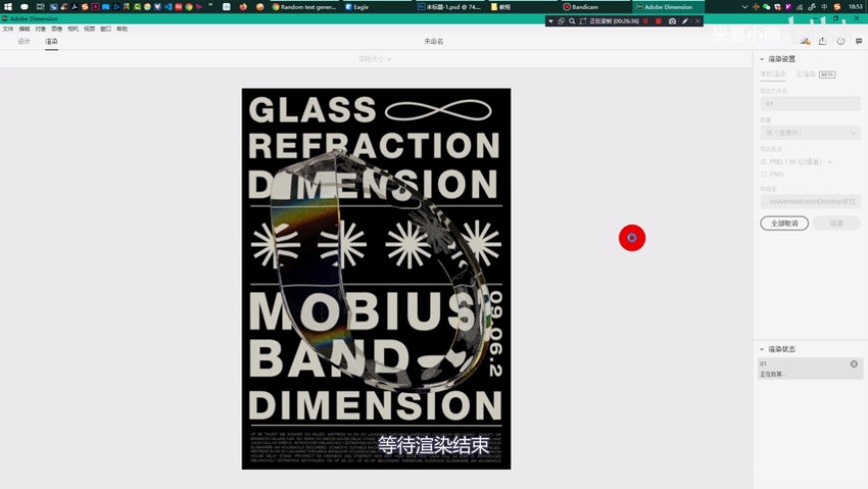Click the disabled 渲染 render button
The height and width of the screenshot is (489, 868).
coord(836,224)
